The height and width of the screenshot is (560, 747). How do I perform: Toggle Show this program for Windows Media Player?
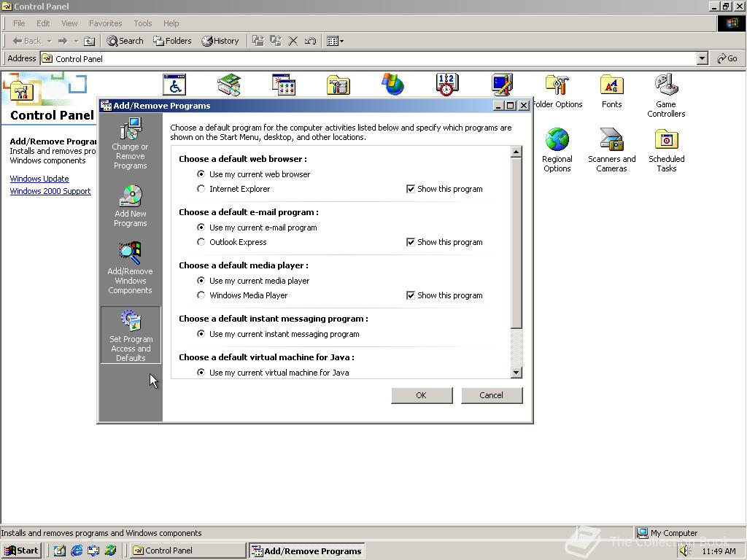click(410, 296)
